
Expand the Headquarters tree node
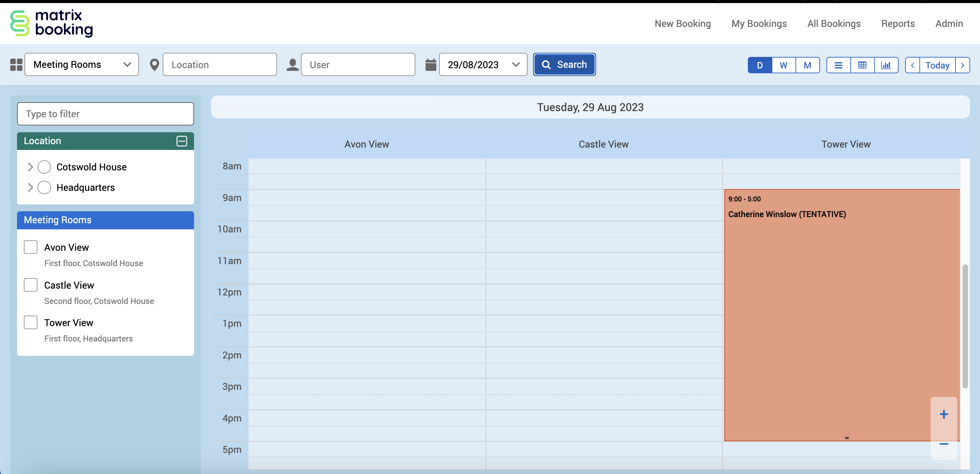30,187
